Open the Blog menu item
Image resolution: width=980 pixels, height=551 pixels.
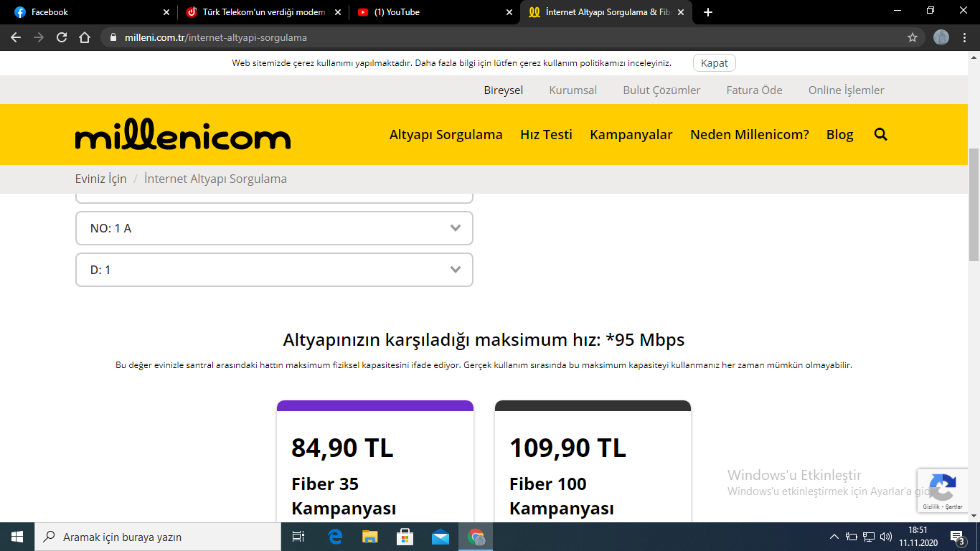click(x=840, y=134)
